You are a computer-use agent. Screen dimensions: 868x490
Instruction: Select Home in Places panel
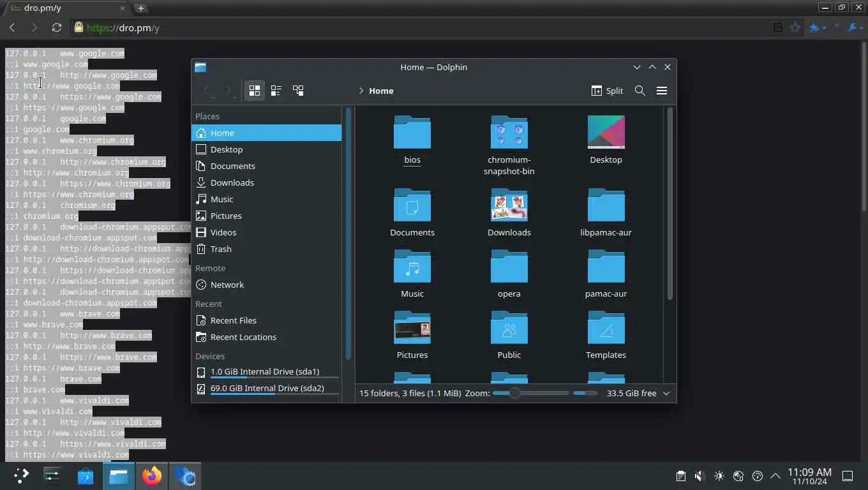(x=267, y=133)
